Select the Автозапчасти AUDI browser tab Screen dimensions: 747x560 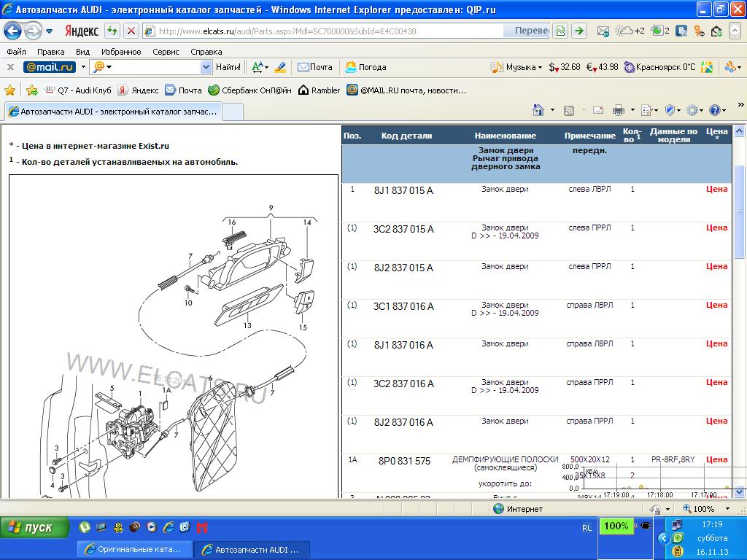coord(113,112)
